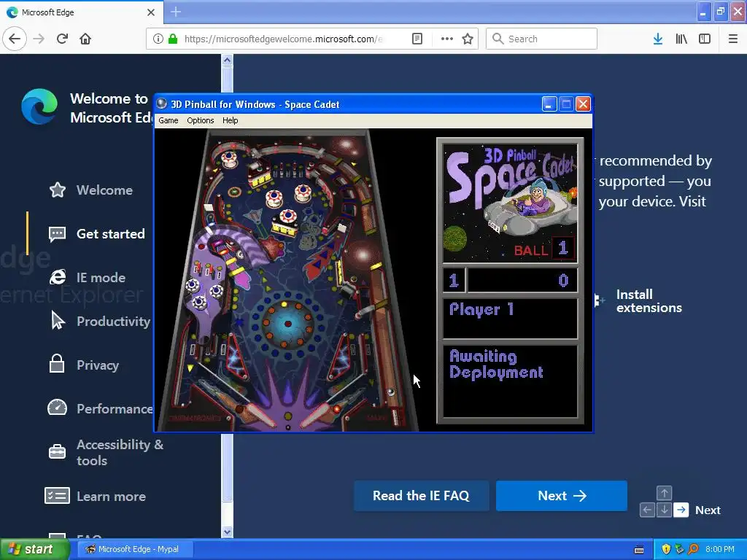The width and height of the screenshot is (747, 560).
Task: Click the Accessibility toolbox icon
Action: pos(57,451)
